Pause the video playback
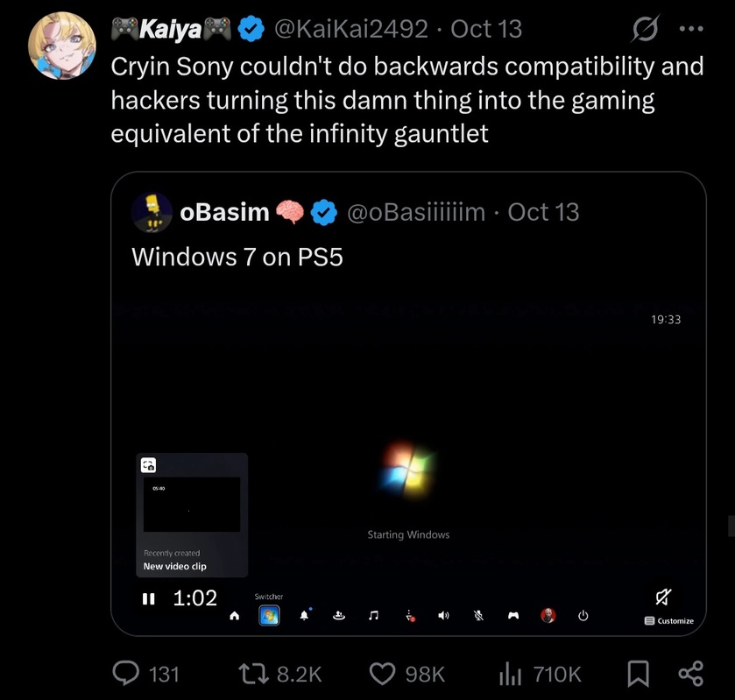This screenshot has height=700, width=735. [149, 598]
